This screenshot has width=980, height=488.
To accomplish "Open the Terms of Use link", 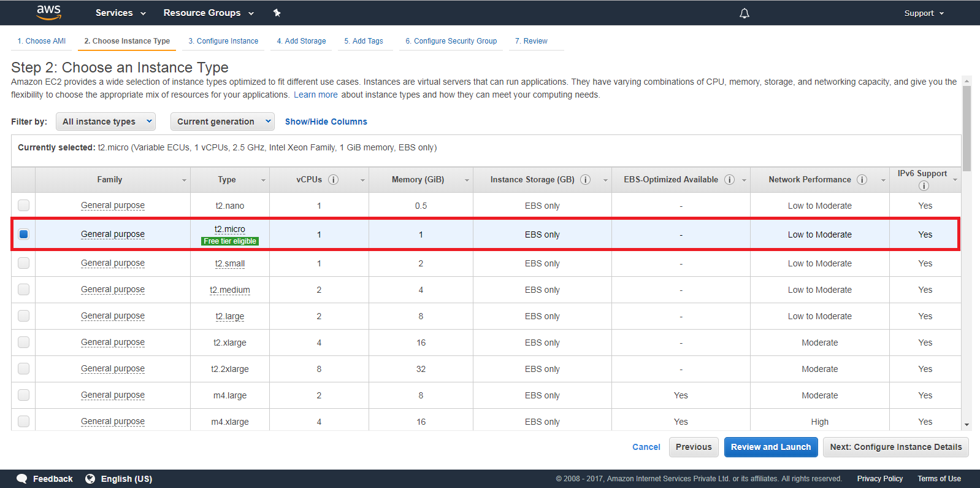I will tap(939, 479).
